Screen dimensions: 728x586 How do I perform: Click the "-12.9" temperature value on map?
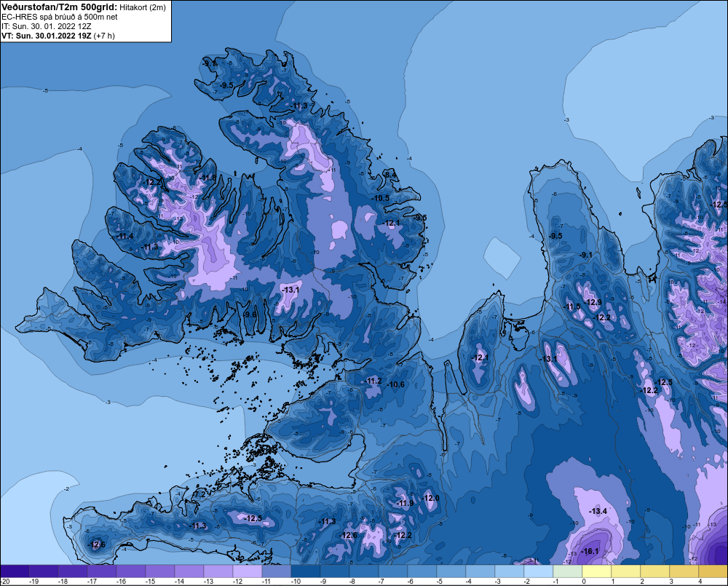point(593,302)
